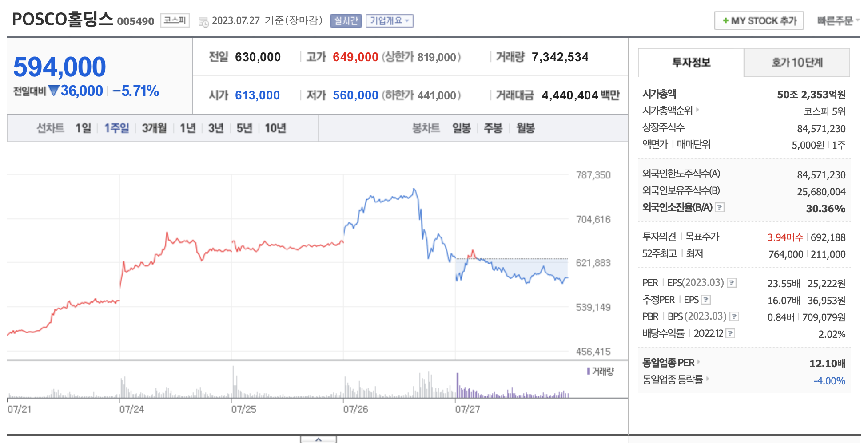Screen dimensions: 868x443
Task: Click the green plus icon in MY STOCK 추가
Action: (725, 21)
